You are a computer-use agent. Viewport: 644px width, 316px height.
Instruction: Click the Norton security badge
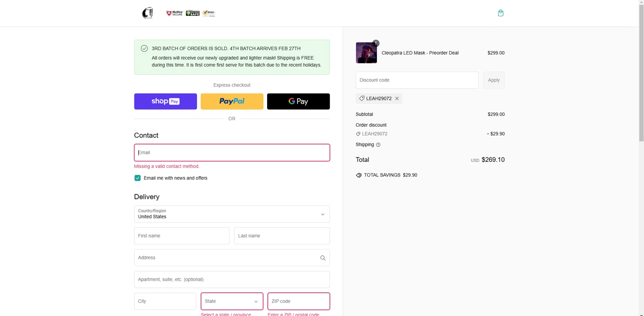click(209, 13)
